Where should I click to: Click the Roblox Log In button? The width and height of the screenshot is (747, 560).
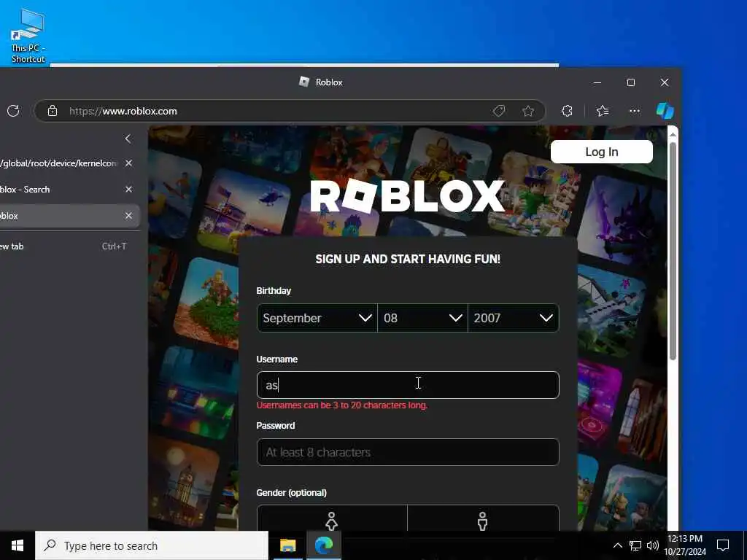602,152
